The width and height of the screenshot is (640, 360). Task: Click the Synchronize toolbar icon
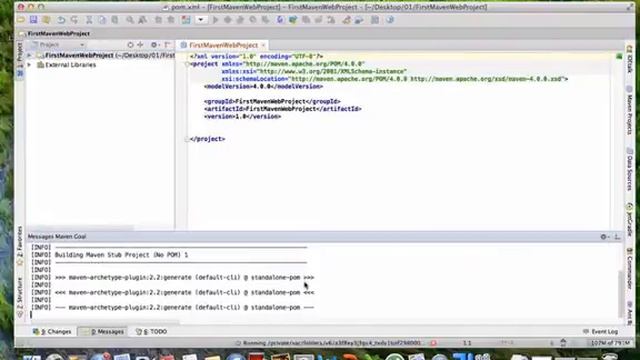tap(46, 20)
